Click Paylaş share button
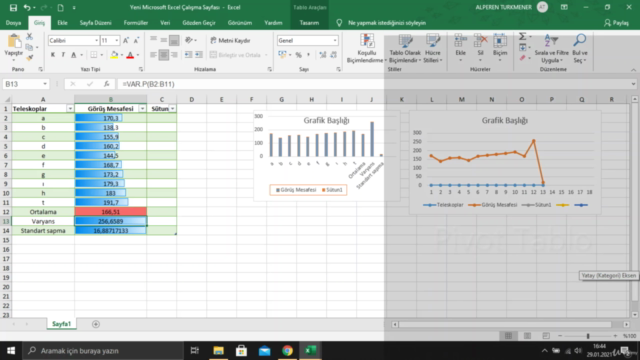The height and width of the screenshot is (360, 640). pyautogui.click(x=616, y=23)
